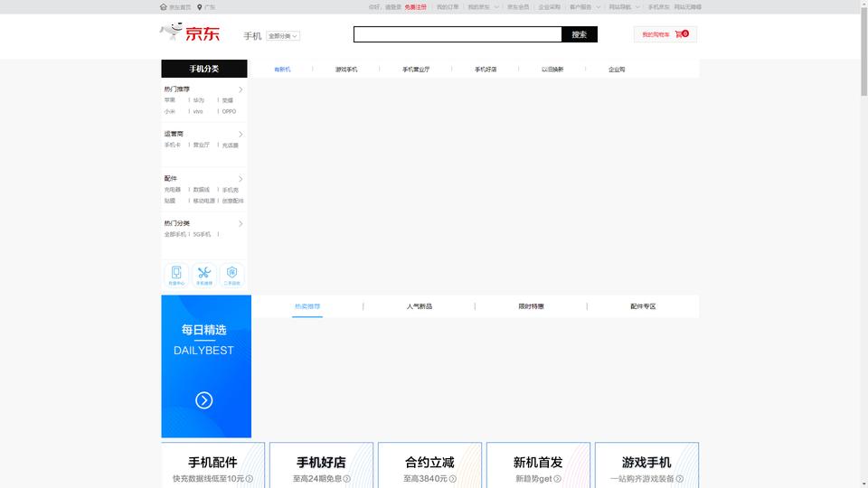
Task: Open the 全部分类 category dropdown
Action: click(283, 36)
